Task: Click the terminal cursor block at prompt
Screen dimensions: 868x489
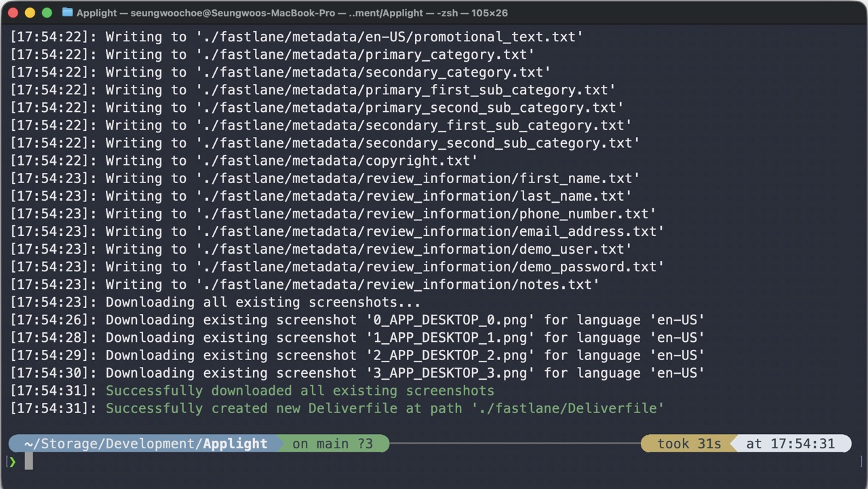Action: tap(29, 461)
